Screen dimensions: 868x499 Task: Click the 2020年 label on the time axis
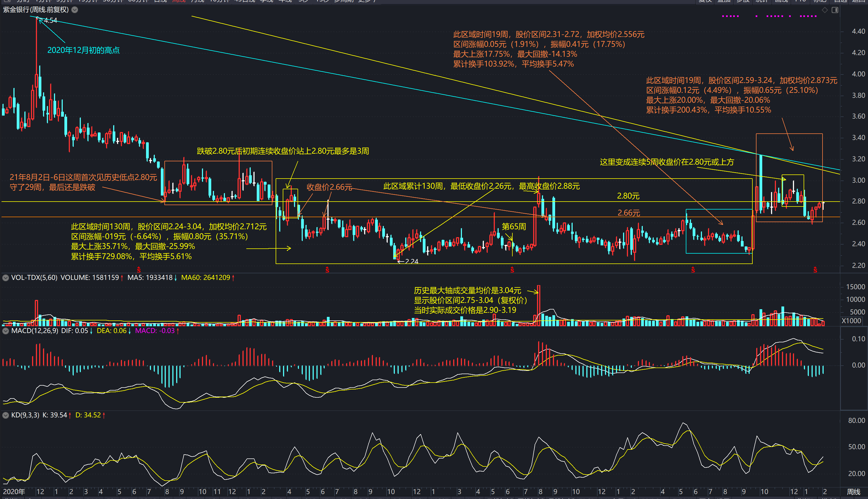(14, 491)
